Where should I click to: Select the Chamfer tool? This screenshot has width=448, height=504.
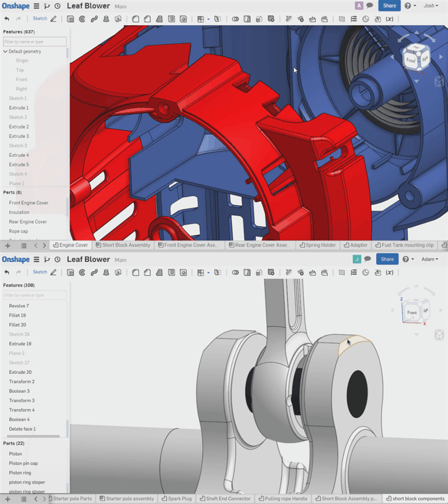(x=147, y=19)
